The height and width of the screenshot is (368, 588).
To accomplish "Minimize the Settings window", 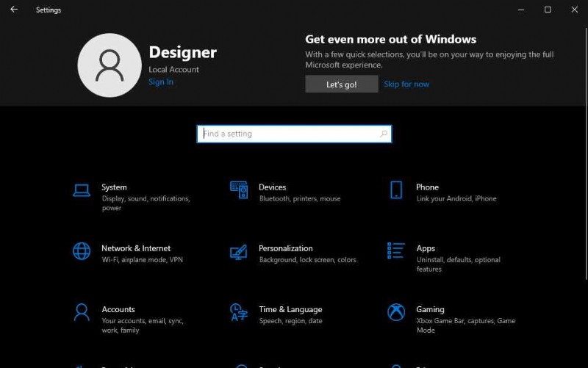I will 521,10.
